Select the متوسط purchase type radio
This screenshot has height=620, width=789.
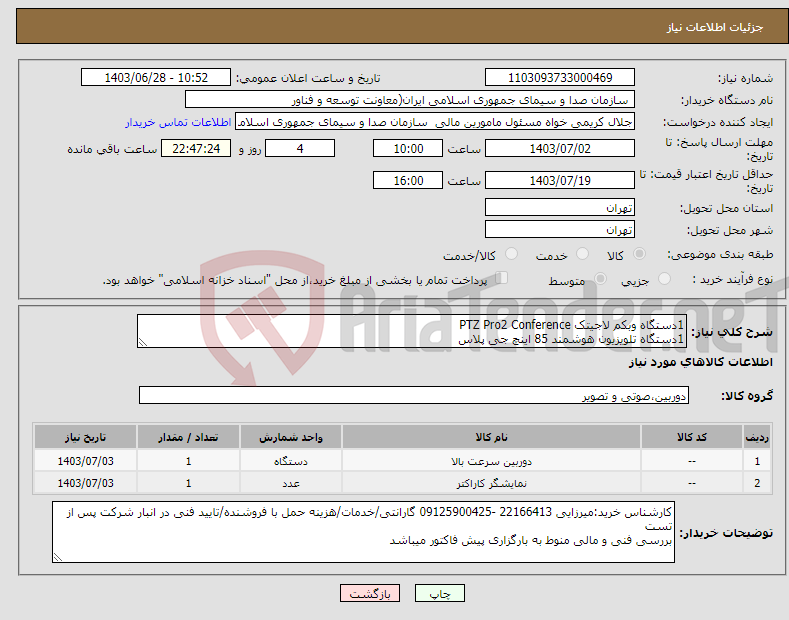[600, 278]
